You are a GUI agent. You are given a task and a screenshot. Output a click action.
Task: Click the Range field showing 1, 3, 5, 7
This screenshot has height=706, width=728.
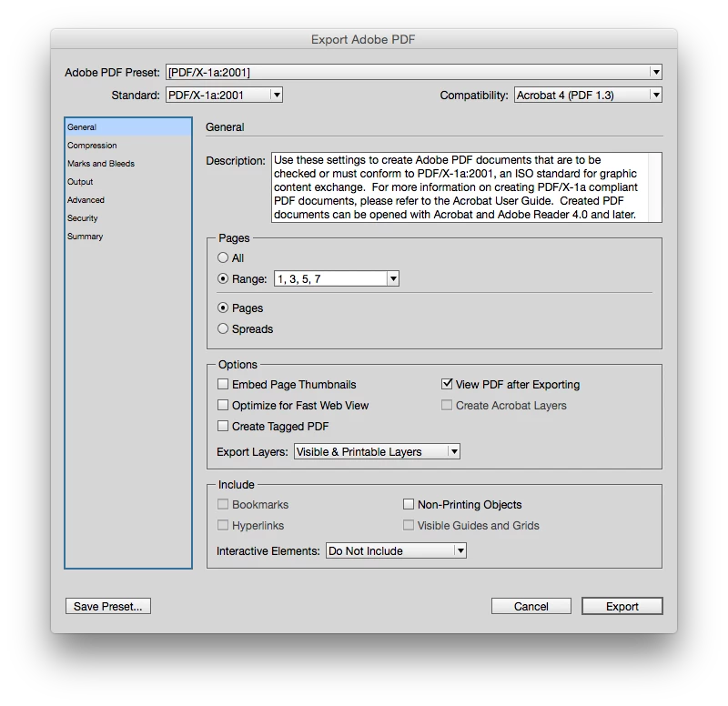330,279
